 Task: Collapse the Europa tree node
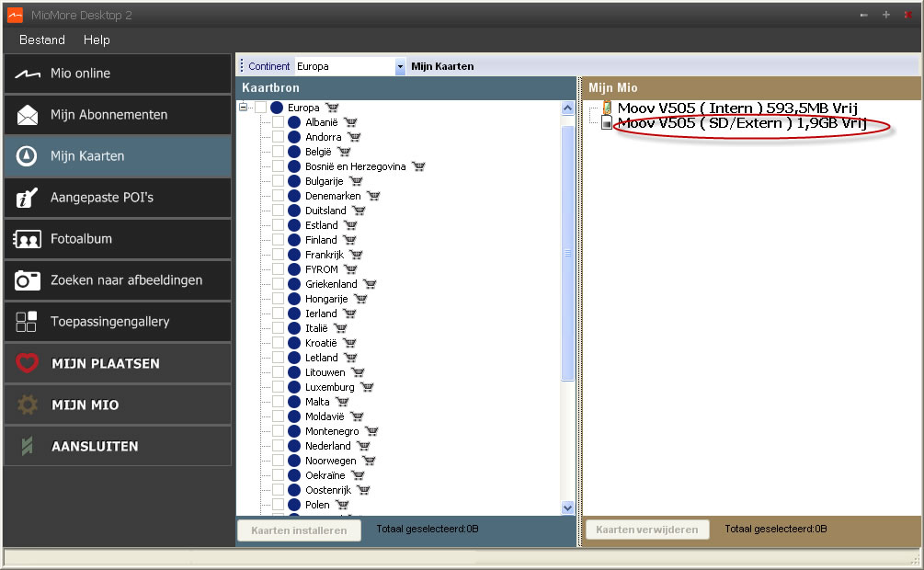tap(243, 108)
